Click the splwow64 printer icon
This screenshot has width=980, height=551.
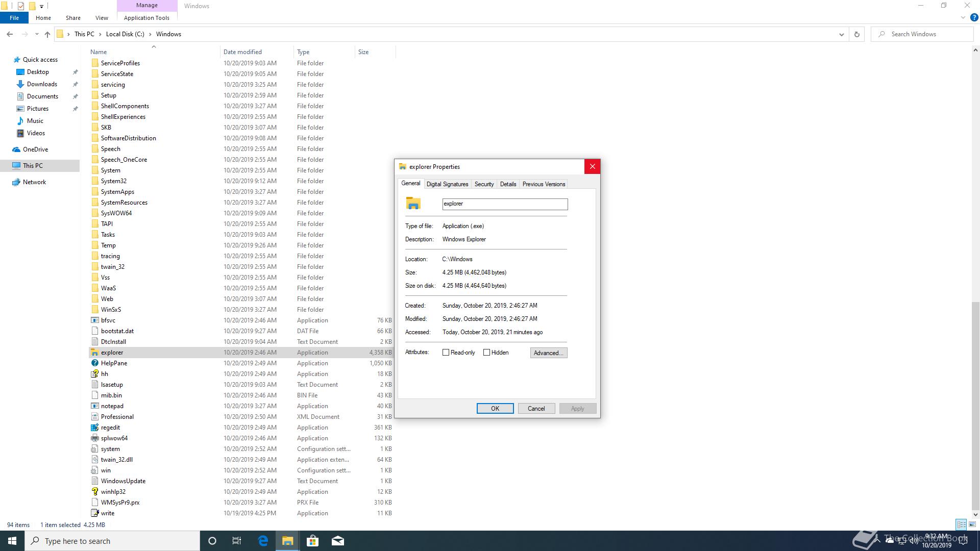tap(94, 438)
